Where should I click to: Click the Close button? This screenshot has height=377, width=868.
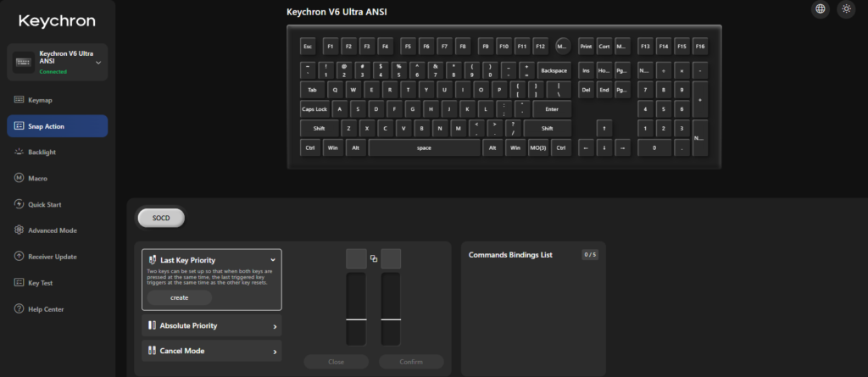pos(336,362)
